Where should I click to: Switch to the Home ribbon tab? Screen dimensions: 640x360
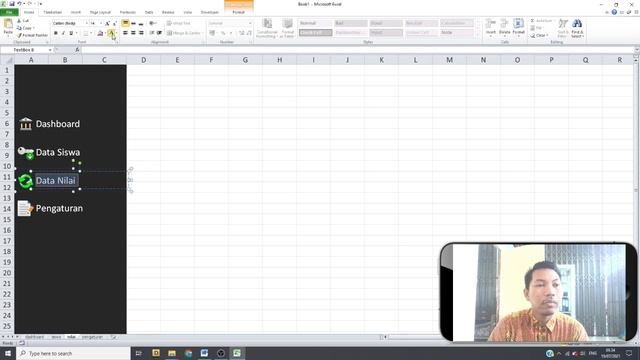pyautogui.click(x=29, y=12)
